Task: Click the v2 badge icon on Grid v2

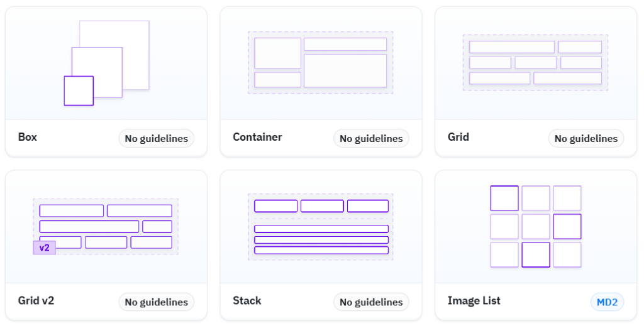Action: point(45,247)
